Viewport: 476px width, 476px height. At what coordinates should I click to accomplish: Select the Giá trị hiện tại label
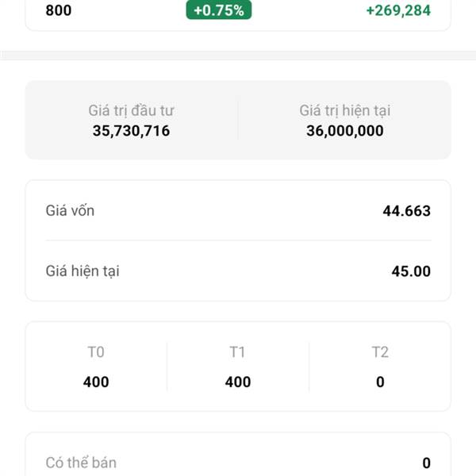point(345,111)
